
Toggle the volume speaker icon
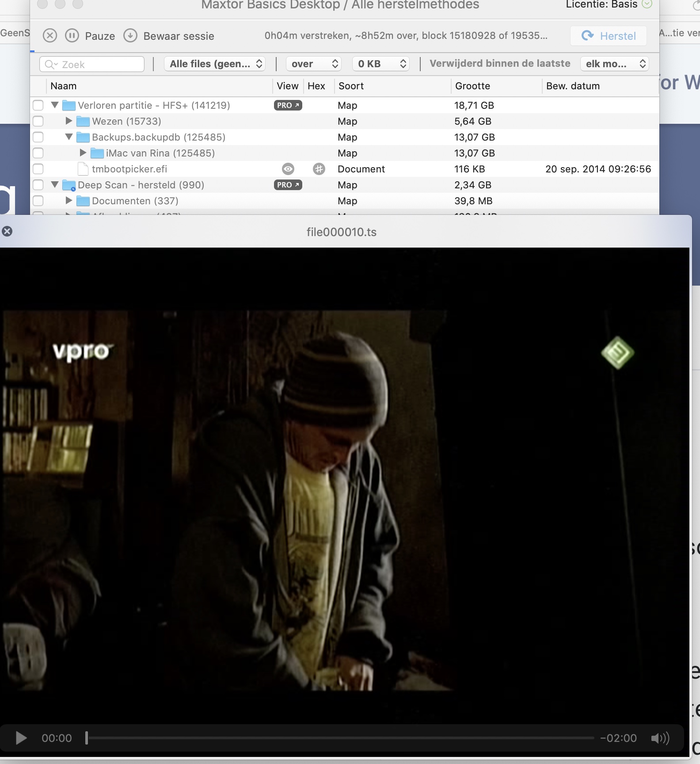(x=660, y=738)
